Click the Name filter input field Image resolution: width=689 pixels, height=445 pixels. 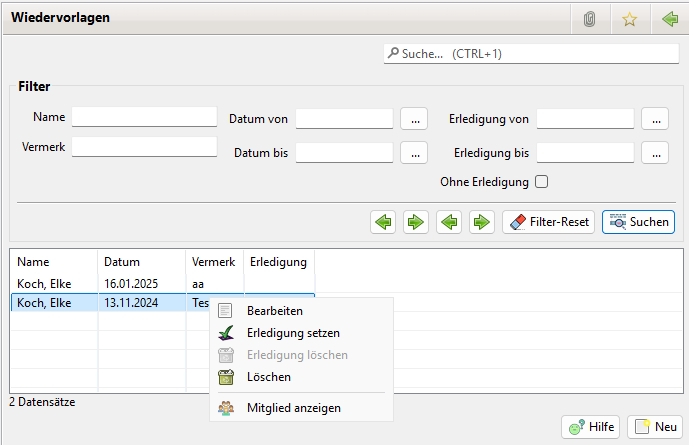pos(144,117)
